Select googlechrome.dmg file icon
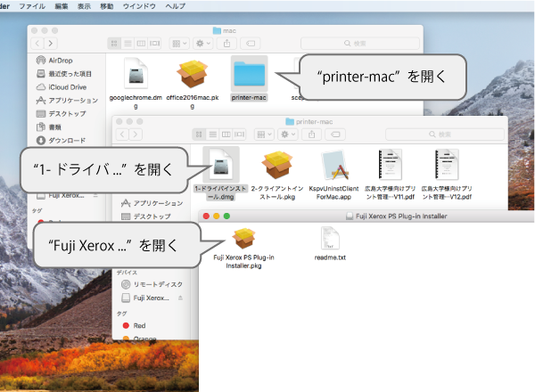535x392 pixels. (136, 74)
